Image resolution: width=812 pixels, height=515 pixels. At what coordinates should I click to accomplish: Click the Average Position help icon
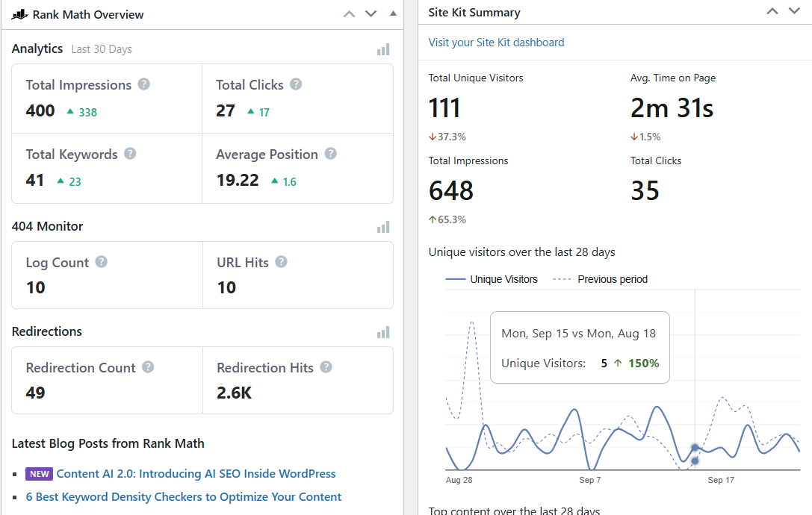[329, 154]
